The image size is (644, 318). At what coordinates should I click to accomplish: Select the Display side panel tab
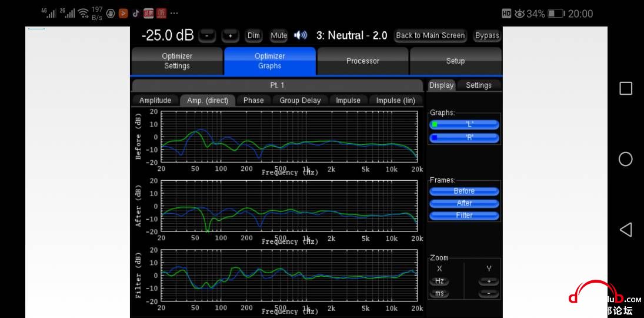tap(442, 85)
